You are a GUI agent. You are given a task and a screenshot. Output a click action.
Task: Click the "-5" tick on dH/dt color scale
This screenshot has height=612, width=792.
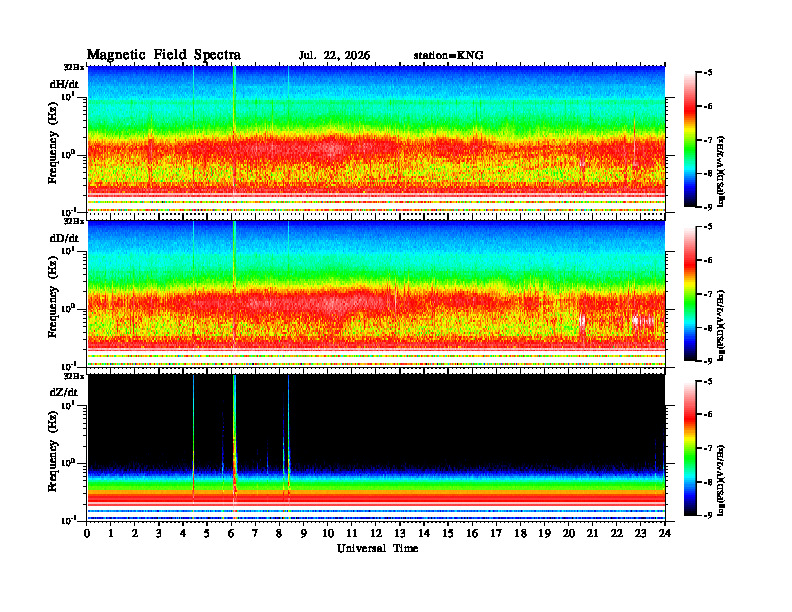pyautogui.click(x=708, y=73)
